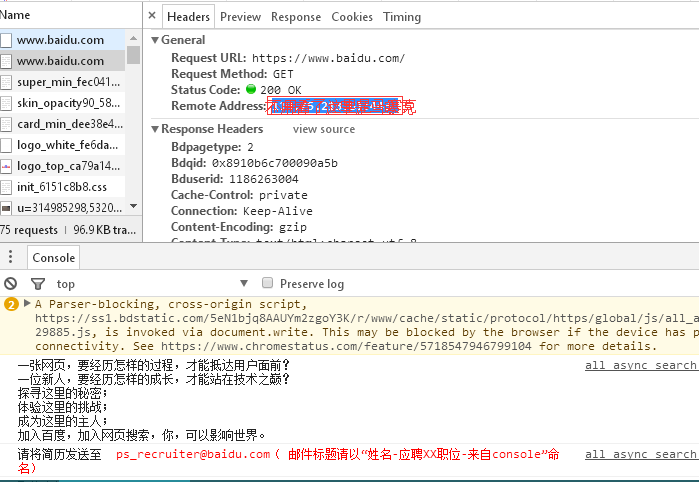Select the second www.baidu.com request
699x482 pixels.
pyautogui.click(x=60, y=61)
